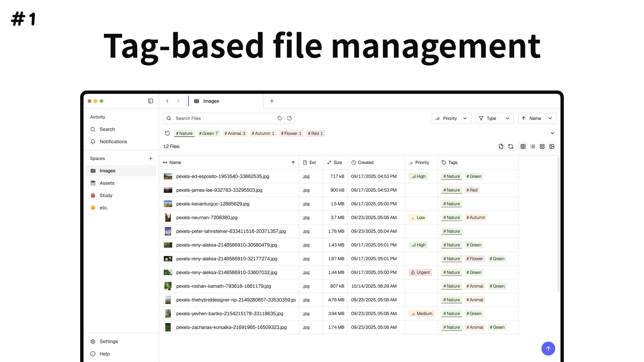Click the reset tag filters icon
Viewport: 644px width, 362px height.
167,133
